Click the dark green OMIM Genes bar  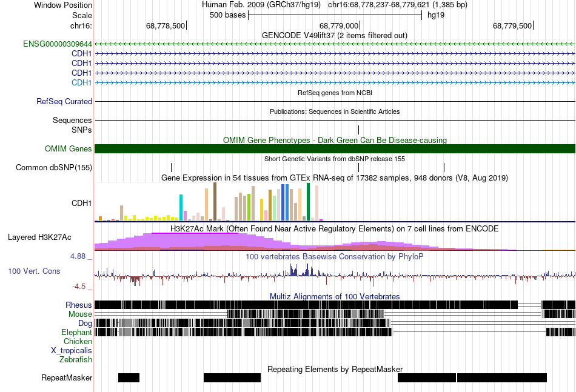335,148
